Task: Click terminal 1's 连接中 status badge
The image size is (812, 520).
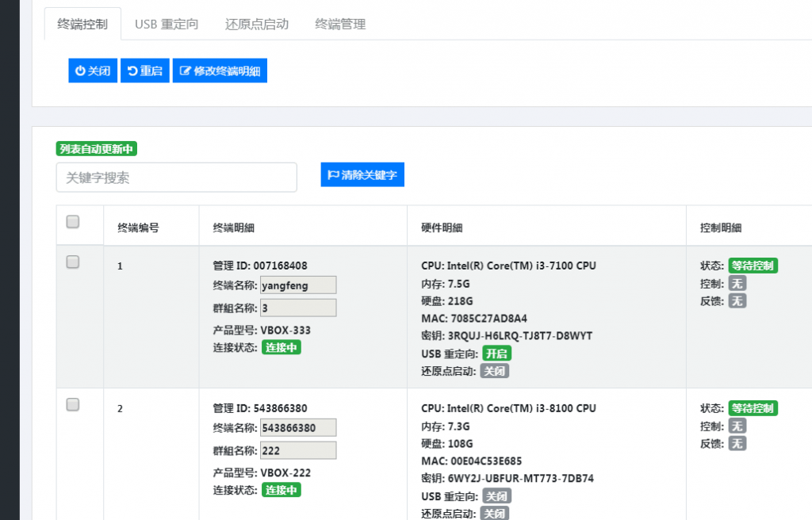Action: pyautogui.click(x=282, y=347)
